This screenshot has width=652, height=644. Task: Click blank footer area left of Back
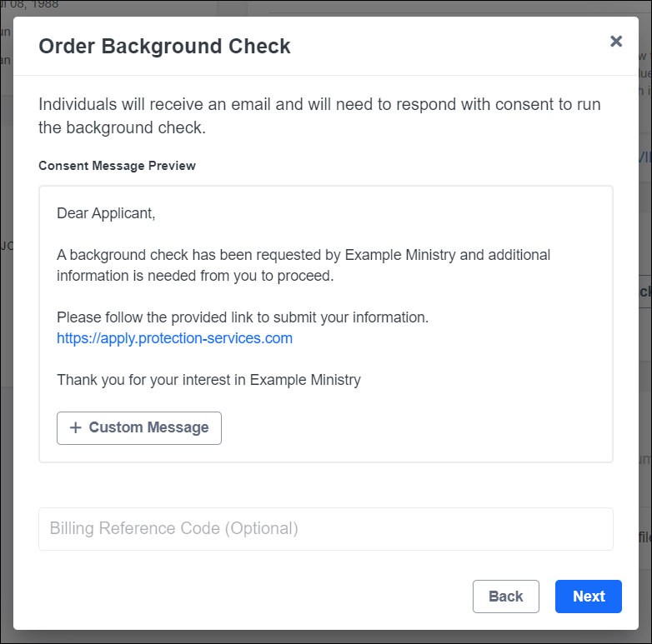[x=250, y=596]
